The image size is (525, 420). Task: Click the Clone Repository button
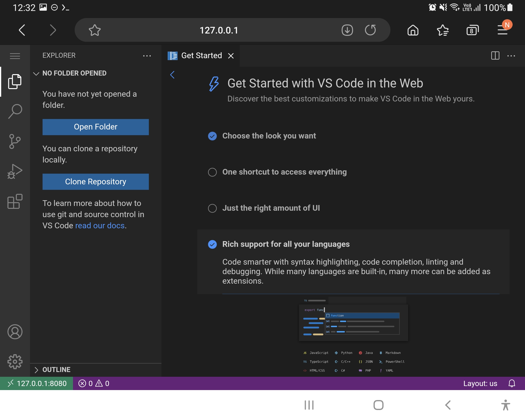[95, 181]
